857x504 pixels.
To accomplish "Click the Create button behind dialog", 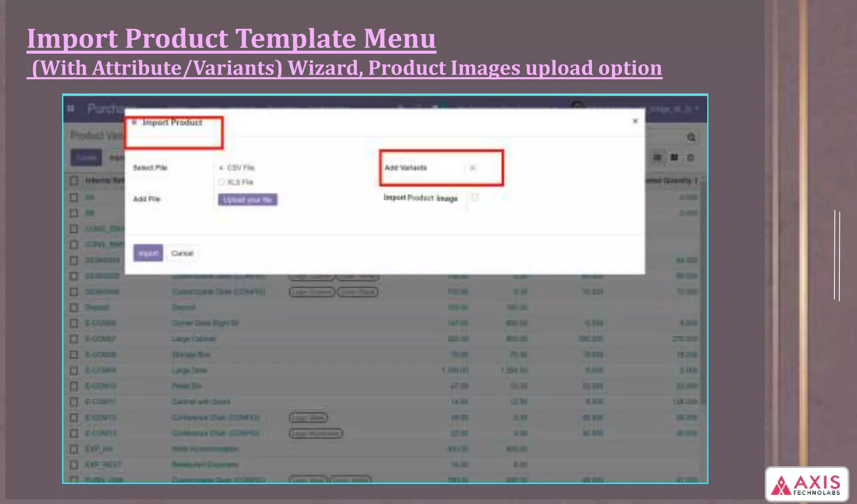I will coord(86,158).
